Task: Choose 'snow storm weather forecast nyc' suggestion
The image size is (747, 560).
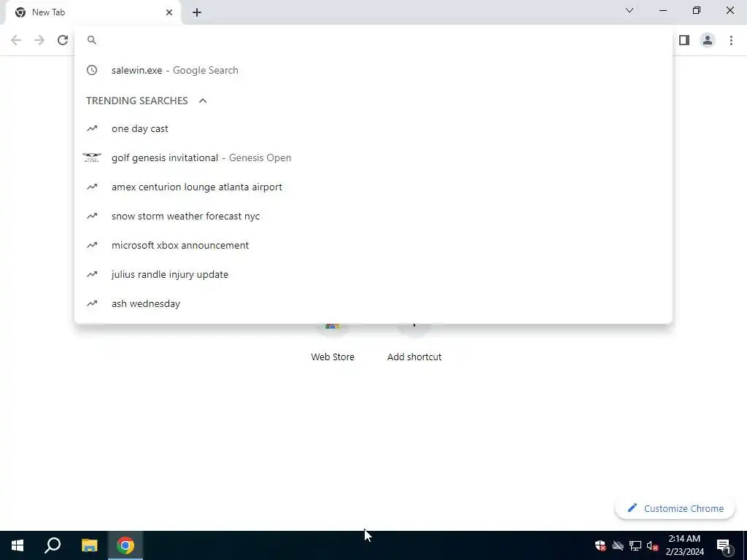Action: coord(373,216)
